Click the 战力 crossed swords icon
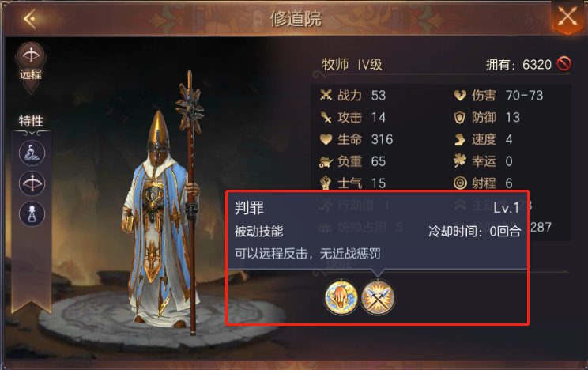Screen dimensions: 588x370 point(326,96)
